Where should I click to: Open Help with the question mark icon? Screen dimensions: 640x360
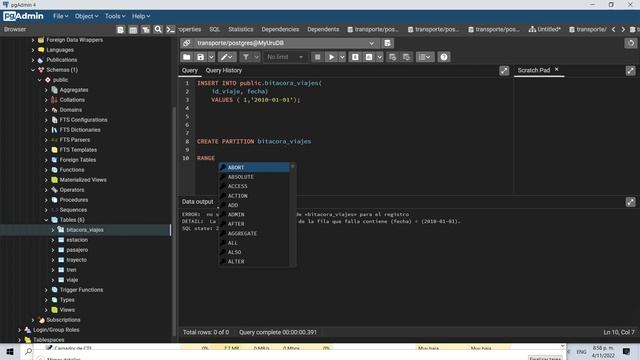pyautogui.click(x=444, y=57)
